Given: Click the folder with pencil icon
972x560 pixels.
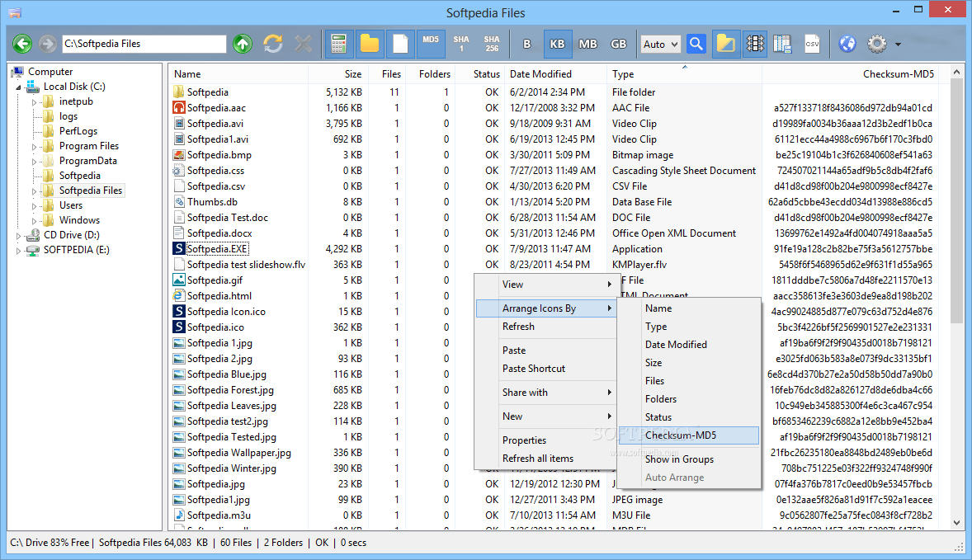Looking at the screenshot, I should pyautogui.click(x=726, y=44).
